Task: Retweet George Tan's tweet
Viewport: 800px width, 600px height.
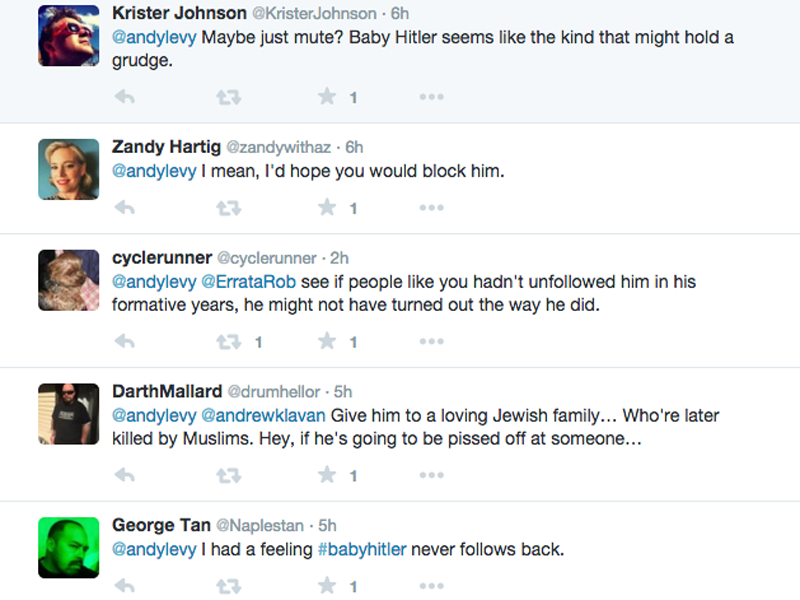Action: [x=229, y=585]
